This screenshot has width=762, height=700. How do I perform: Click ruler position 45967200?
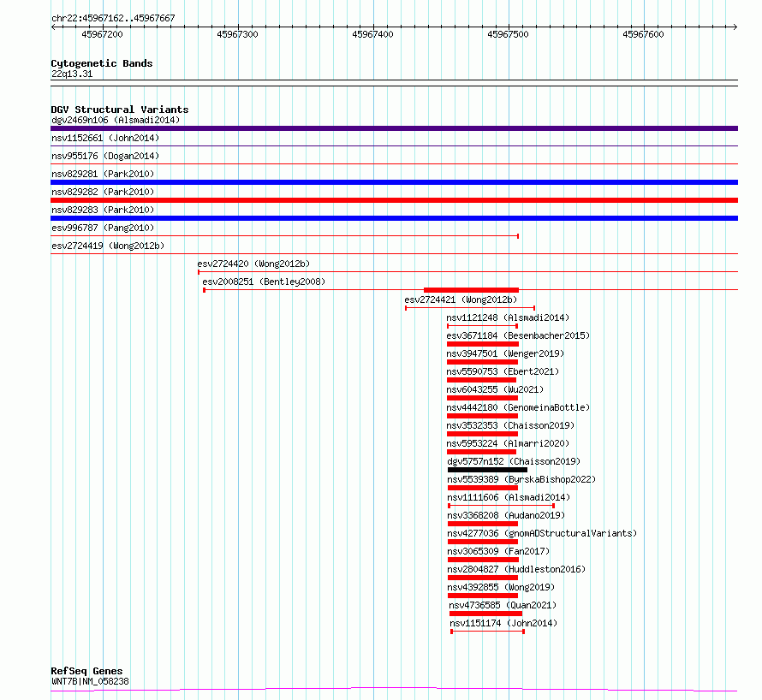tap(102, 34)
